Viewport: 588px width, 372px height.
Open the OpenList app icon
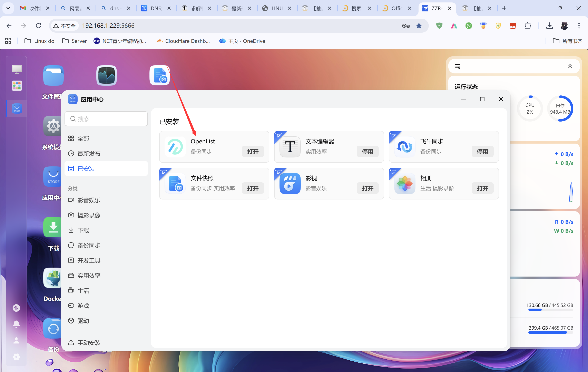tap(175, 147)
